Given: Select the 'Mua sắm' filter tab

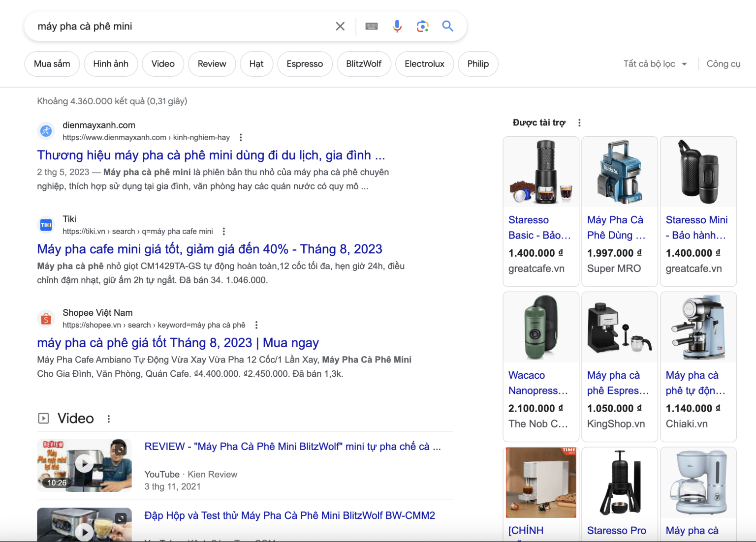Looking at the screenshot, I should 52,64.
